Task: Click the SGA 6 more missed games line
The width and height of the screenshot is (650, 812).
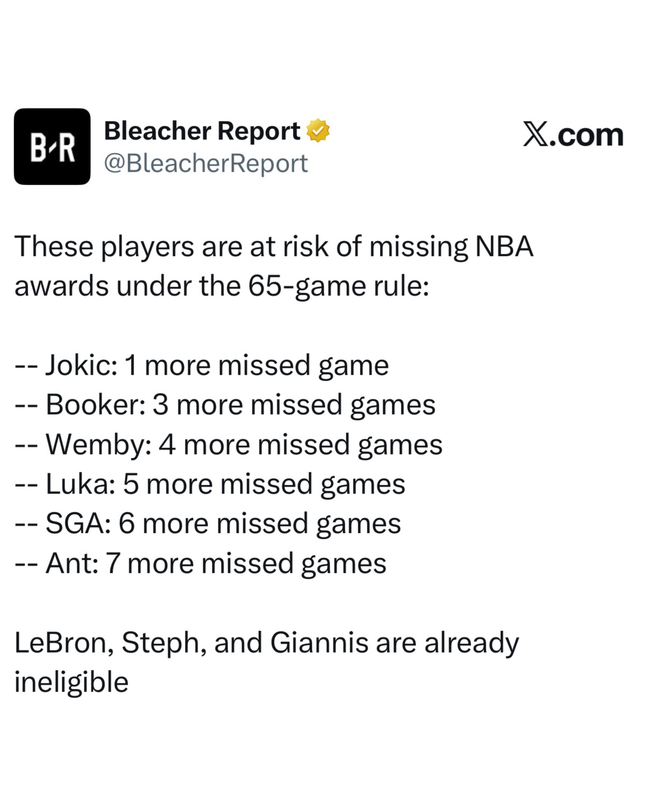Action: 208,524
